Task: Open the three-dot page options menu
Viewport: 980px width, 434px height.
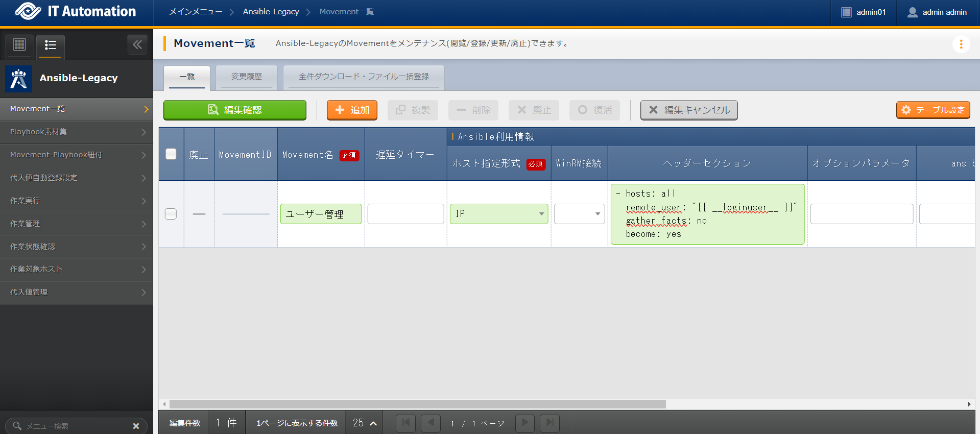Action: (x=961, y=44)
